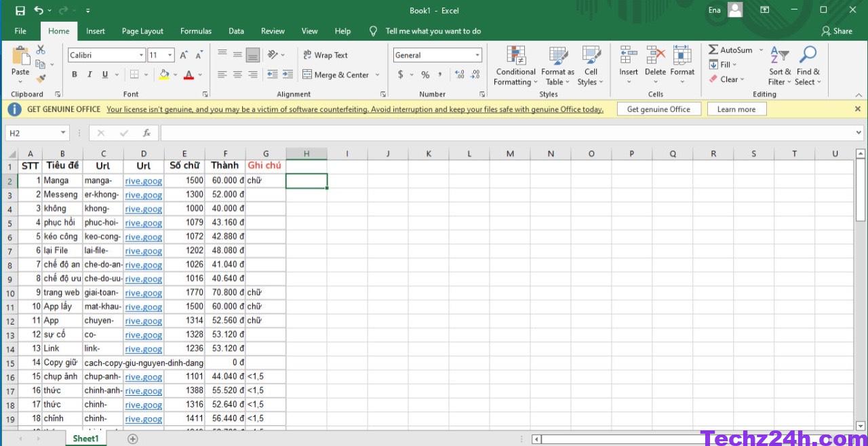Click Decrease Indent icon

tap(273, 75)
